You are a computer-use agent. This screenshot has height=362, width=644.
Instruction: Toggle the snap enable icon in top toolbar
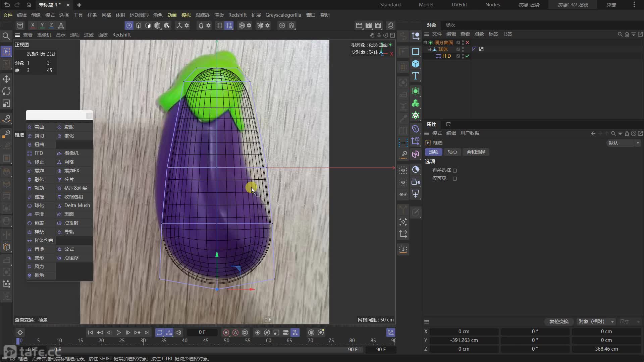pyautogui.click(x=201, y=25)
